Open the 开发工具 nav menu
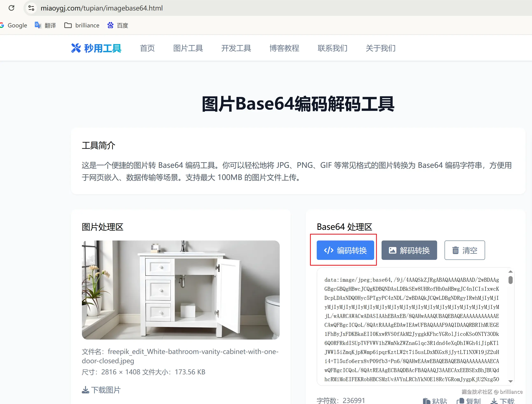 point(236,48)
